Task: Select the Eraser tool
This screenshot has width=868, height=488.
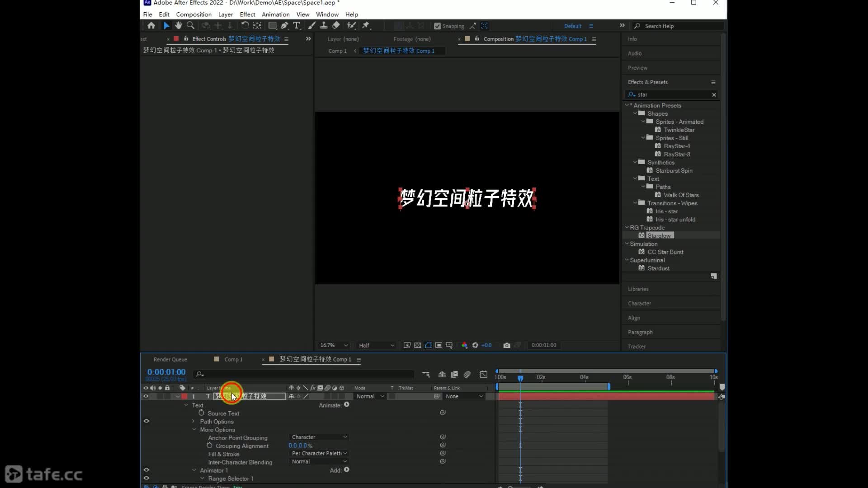Action: pyautogui.click(x=336, y=26)
